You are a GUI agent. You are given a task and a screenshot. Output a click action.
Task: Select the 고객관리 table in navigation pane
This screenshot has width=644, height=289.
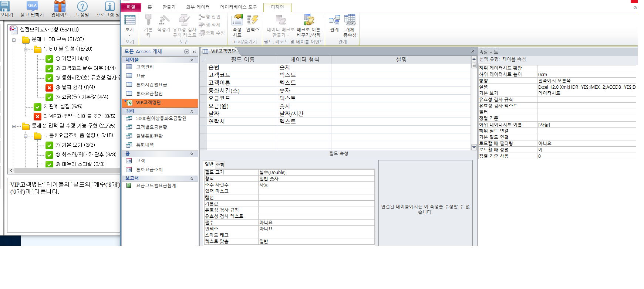point(145,67)
